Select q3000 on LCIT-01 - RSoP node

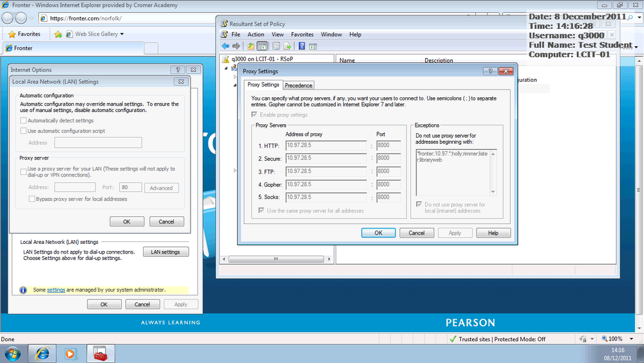click(x=261, y=59)
